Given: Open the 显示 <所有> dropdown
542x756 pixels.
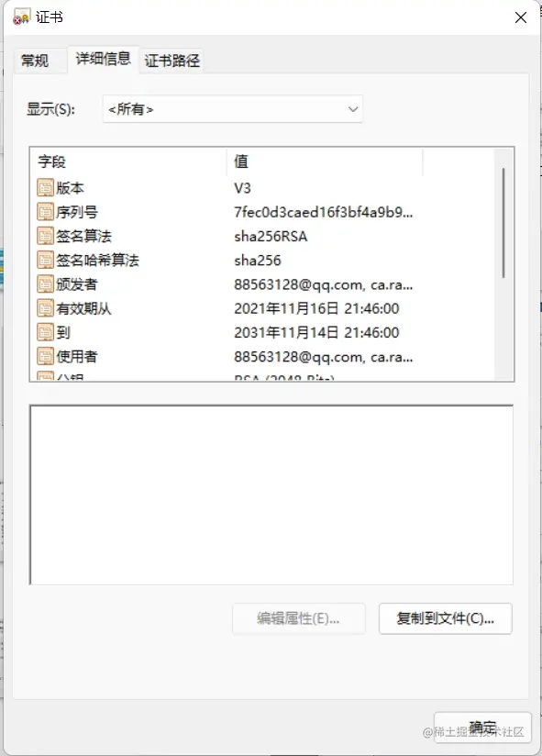Looking at the screenshot, I should pyautogui.click(x=233, y=109).
